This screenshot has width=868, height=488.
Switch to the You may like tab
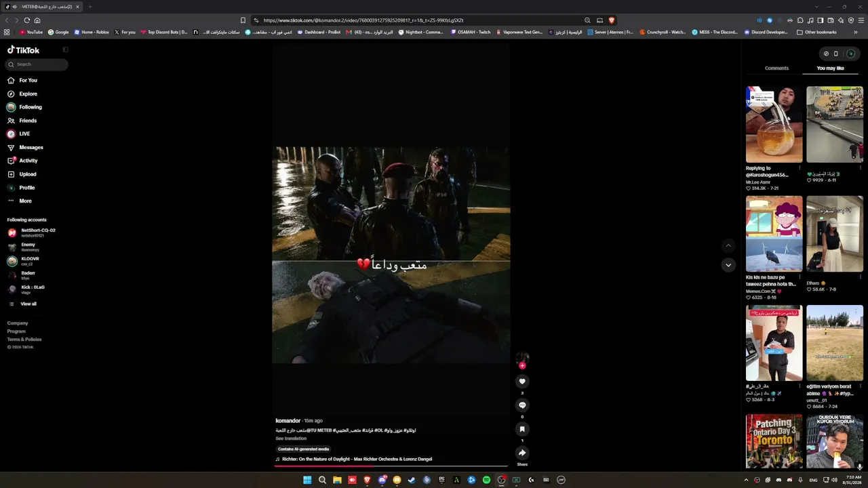tap(830, 68)
